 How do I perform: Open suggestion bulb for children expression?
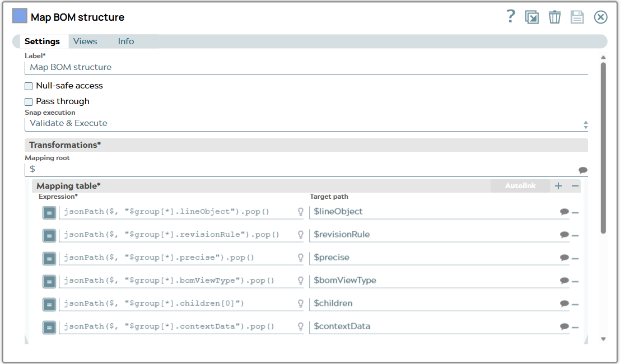click(301, 304)
